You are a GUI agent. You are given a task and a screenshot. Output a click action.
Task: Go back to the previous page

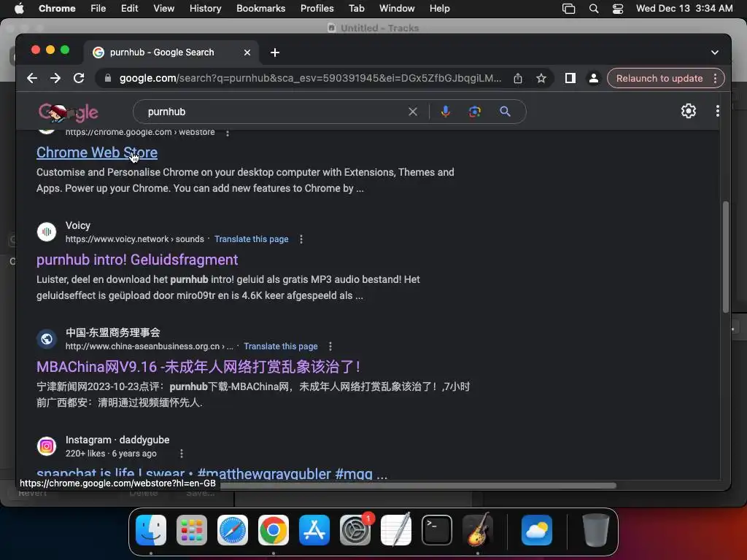32,78
